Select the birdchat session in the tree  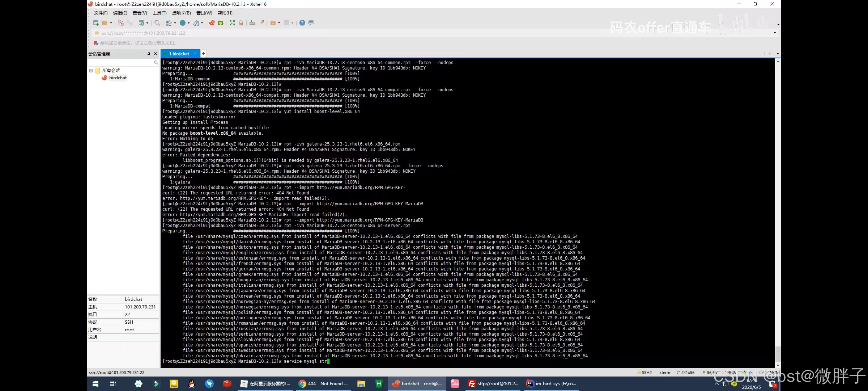118,78
